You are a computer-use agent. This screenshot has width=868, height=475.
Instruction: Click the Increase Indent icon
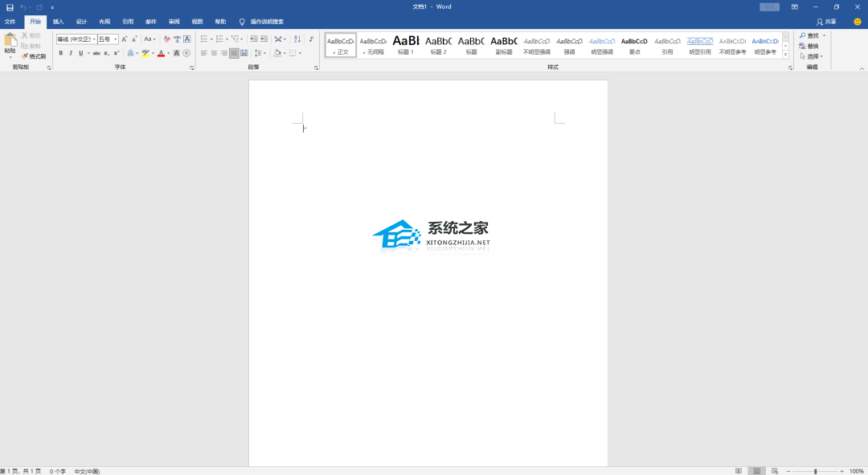264,39
